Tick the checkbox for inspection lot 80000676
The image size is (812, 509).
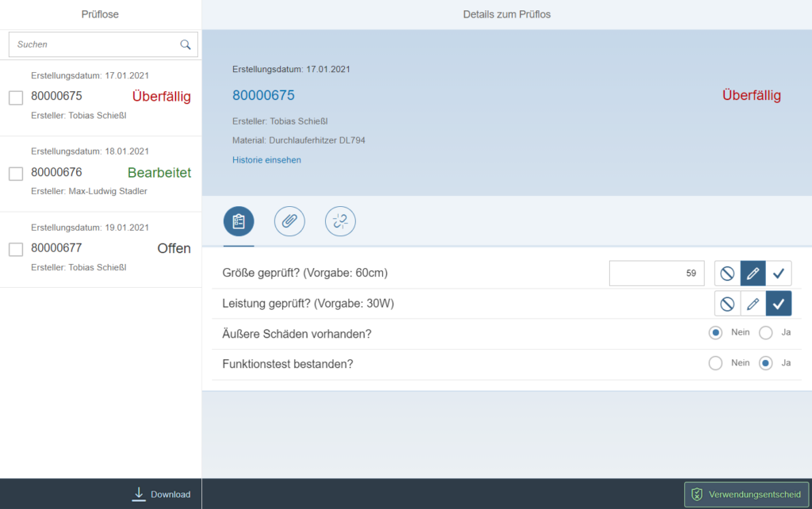[16, 174]
